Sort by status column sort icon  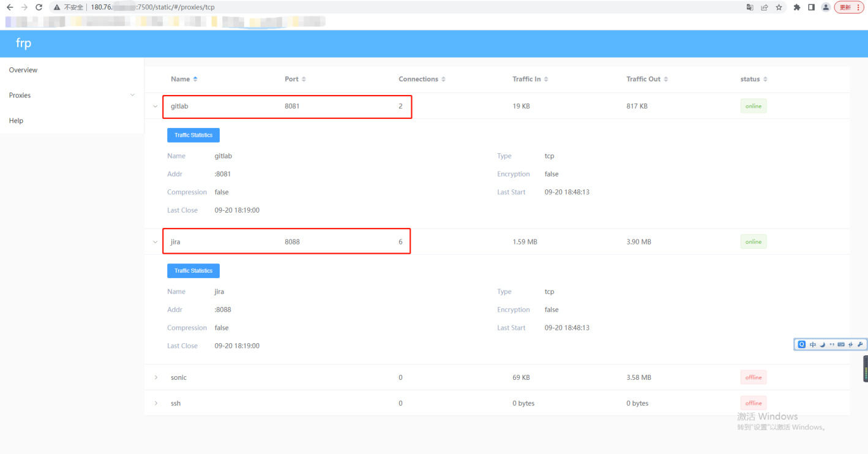[x=765, y=79]
